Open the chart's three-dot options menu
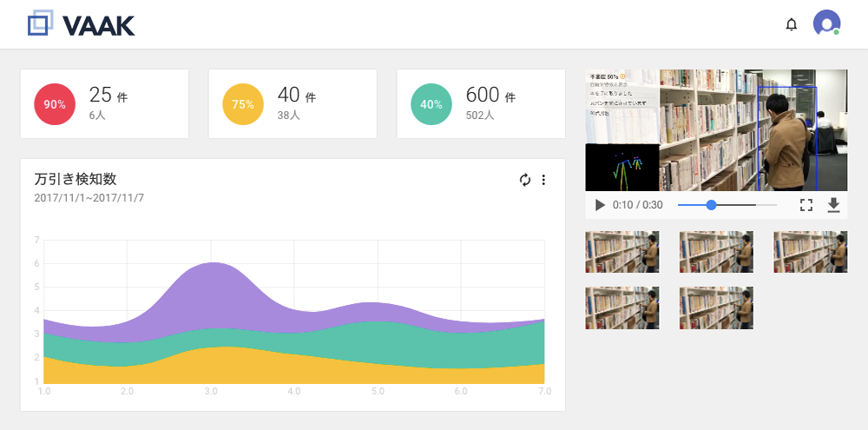 (544, 180)
